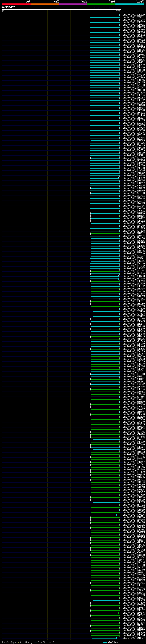Viewport: 146px width, 644px height.
Task: Select hit label UniRef100_Q6RX68
Action: click(134, 67)
